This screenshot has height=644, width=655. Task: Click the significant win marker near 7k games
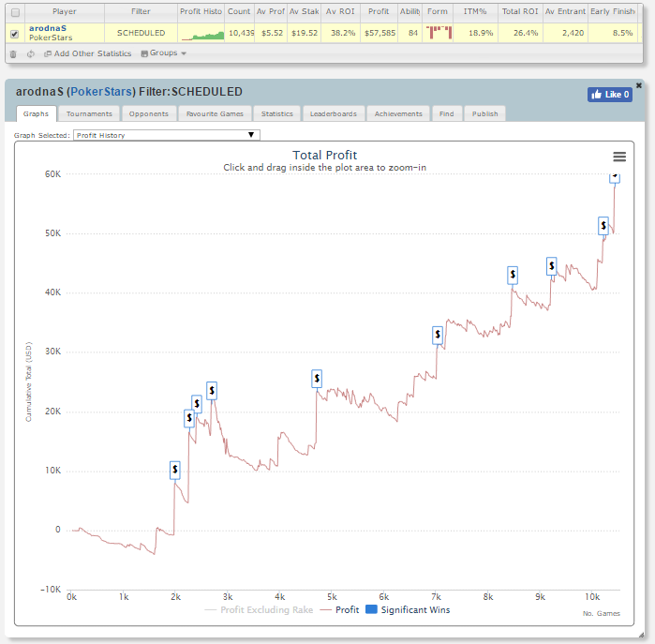438,336
